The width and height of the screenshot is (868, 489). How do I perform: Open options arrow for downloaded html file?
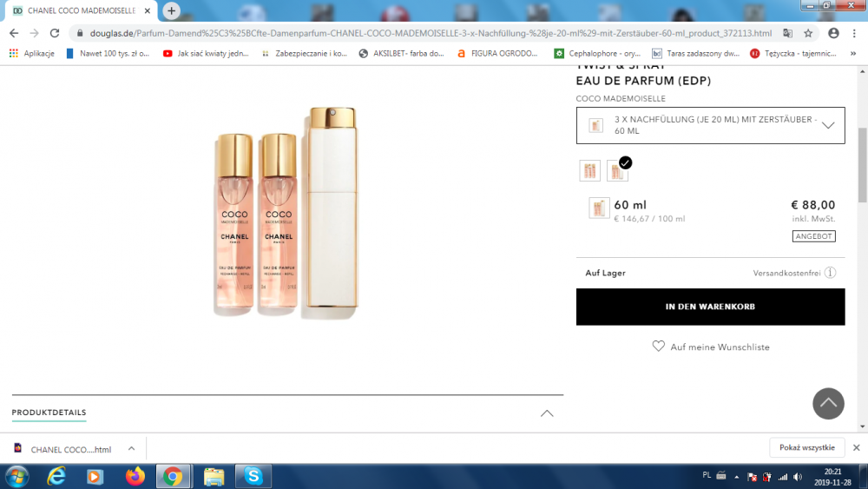131,449
